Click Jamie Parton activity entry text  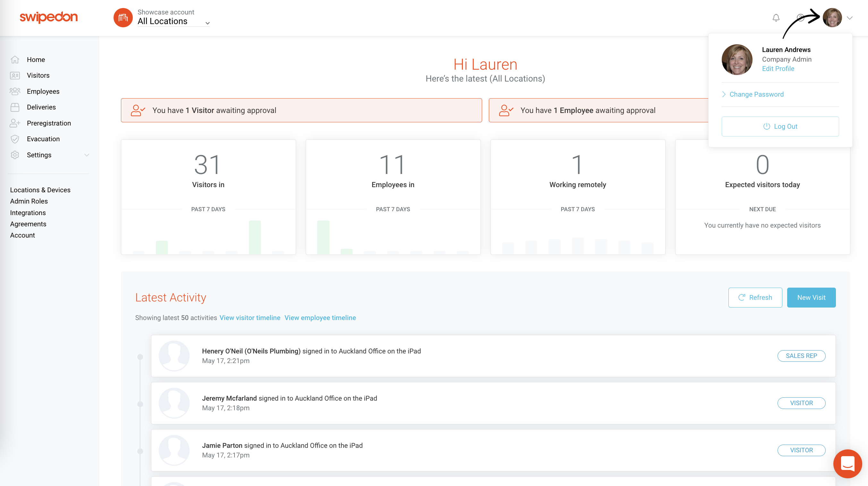click(x=282, y=446)
